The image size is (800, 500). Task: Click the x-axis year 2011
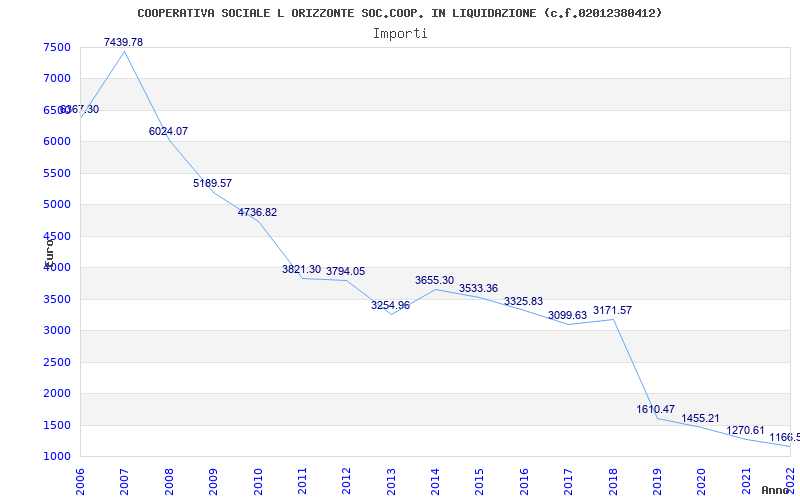coord(302,482)
